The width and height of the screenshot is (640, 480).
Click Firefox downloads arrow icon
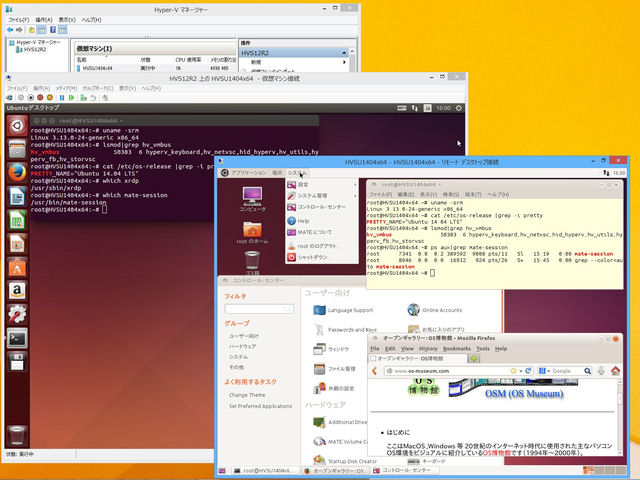(x=601, y=371)
